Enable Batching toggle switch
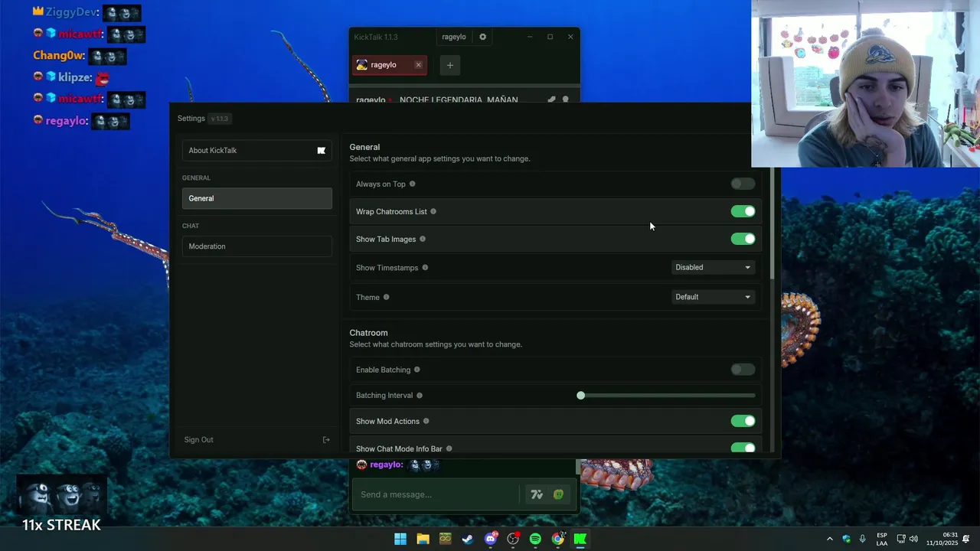Image resolution: width=980 pixels, height=551 pixels. click(x=743, y=370)
